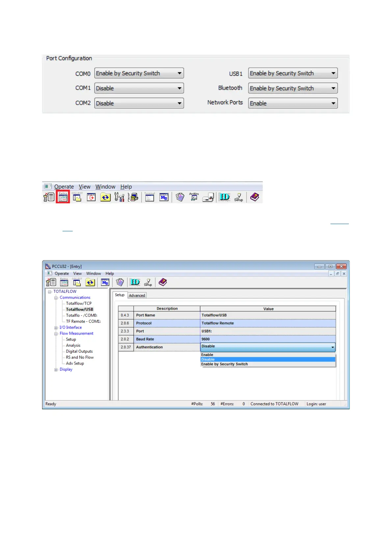Click the MB Modbus icon in the standalone toolbar strip
The width and height of the screenshot is (392, 554).
[x=164, y=197]
